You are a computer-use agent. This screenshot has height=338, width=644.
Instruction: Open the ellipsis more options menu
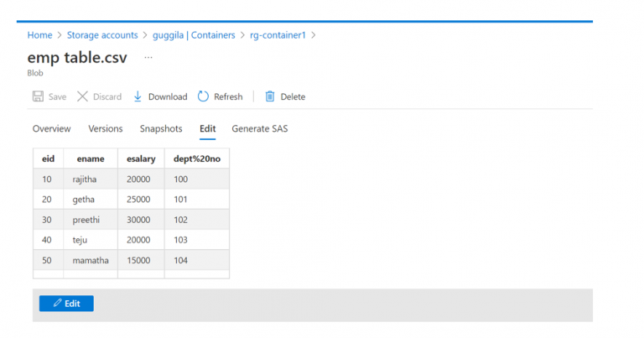(148, 58)
